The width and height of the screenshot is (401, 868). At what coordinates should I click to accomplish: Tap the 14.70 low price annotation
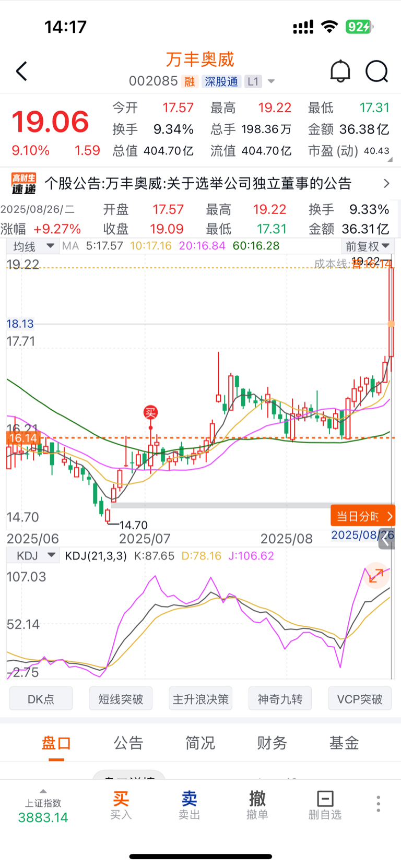[x=133, y=525]
